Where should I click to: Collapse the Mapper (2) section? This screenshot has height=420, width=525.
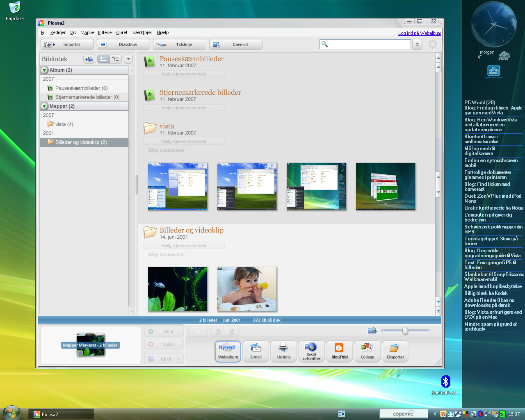point(44,106)
